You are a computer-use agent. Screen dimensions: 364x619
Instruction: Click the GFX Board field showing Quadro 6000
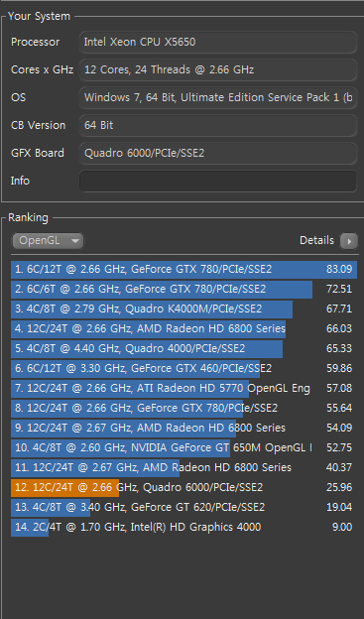point(218,153)
